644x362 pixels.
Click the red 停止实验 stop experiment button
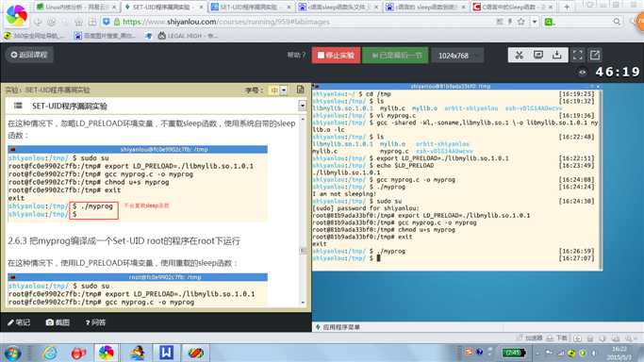point(336,55)
